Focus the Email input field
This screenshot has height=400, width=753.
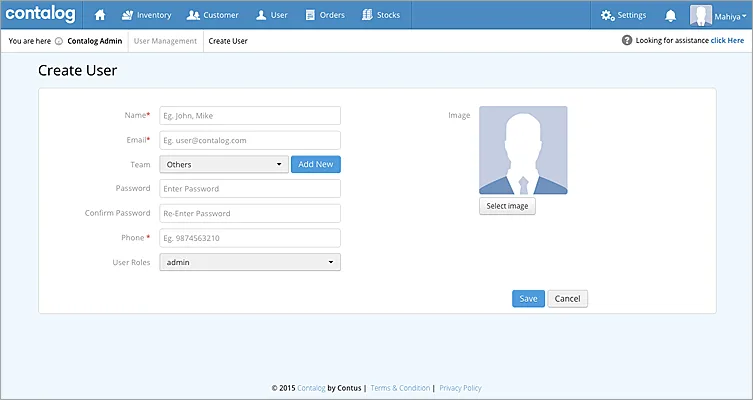(250, 140)
